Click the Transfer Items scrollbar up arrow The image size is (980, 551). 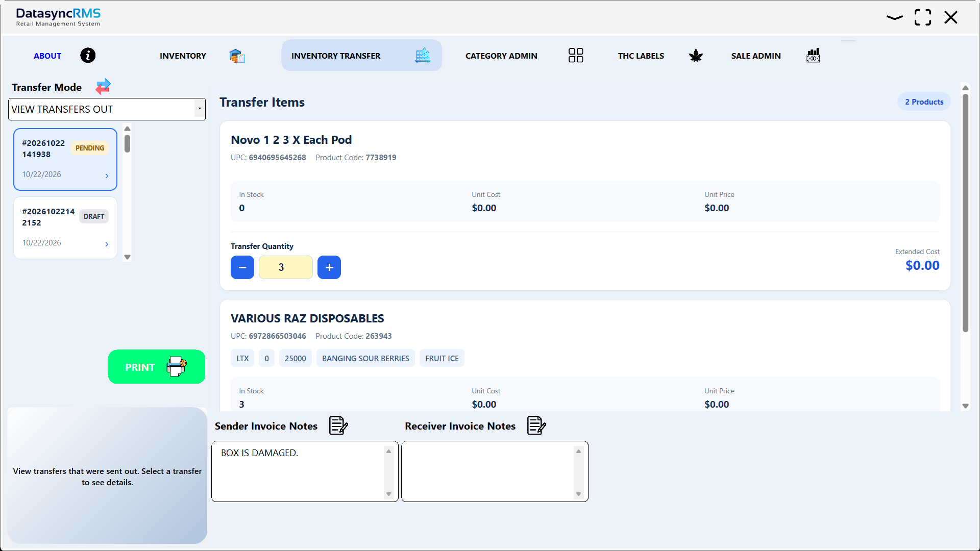[965, 88]
